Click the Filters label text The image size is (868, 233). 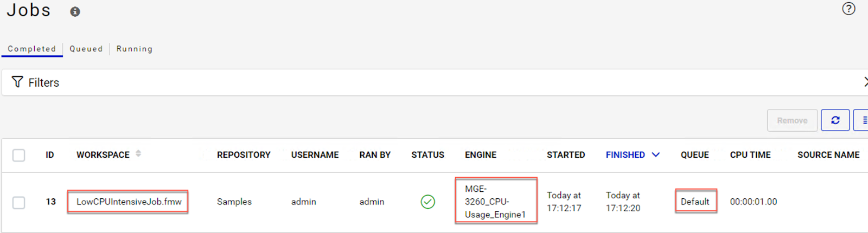coord(44,82)
